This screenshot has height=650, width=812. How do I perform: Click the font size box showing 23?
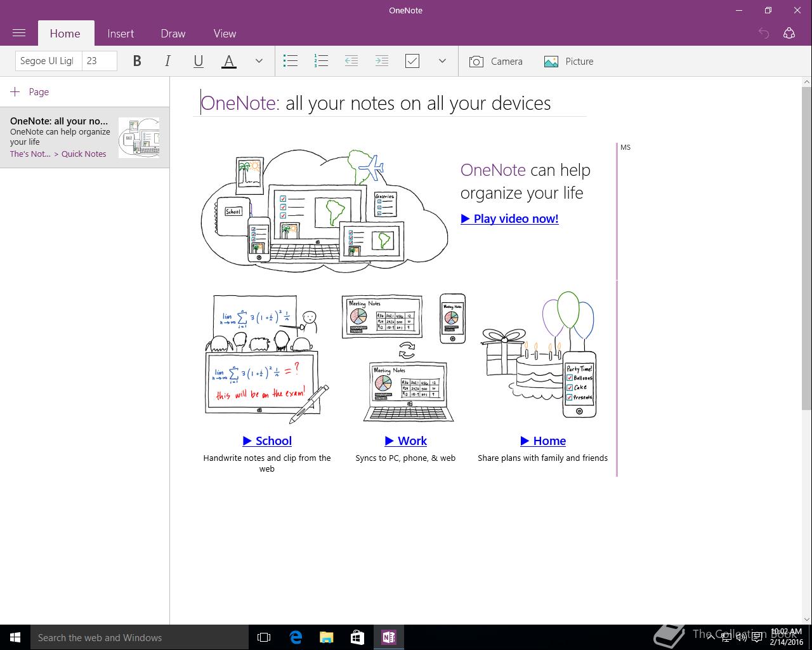100,61
